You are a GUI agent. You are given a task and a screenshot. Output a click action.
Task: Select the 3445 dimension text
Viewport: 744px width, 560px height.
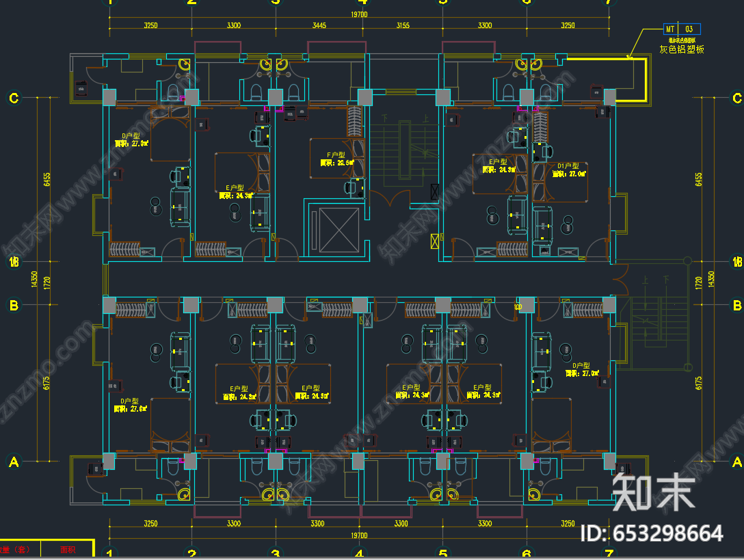319,25
